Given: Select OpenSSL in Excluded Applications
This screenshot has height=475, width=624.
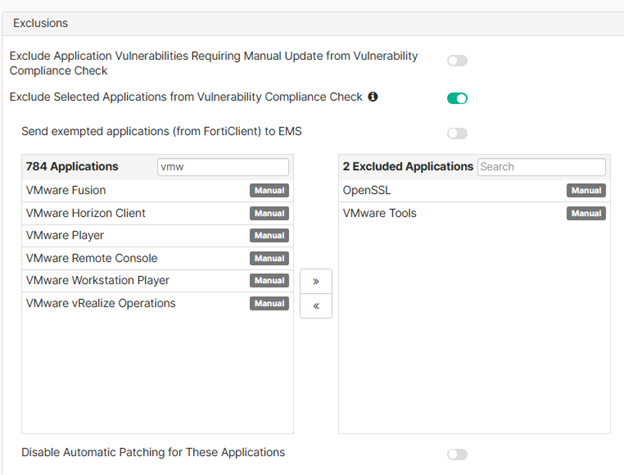Looking at the screenshot, I should coord(474,190).
